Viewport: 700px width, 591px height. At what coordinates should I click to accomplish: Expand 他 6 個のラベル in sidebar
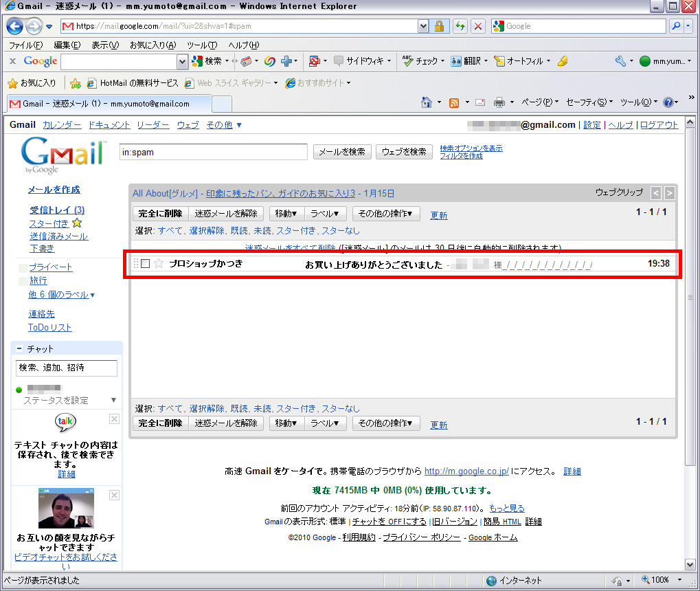(x=62, y=295)
